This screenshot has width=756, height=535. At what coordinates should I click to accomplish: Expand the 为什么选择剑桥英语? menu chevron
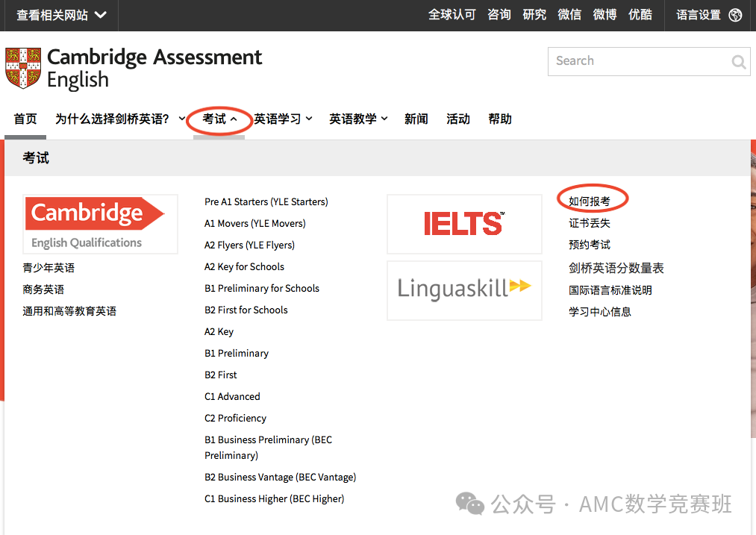coord(182,119)
